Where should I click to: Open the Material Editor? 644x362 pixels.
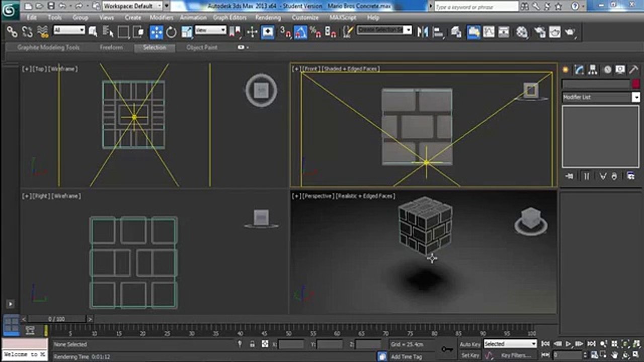pyautogui.click(x=522, y=32)
